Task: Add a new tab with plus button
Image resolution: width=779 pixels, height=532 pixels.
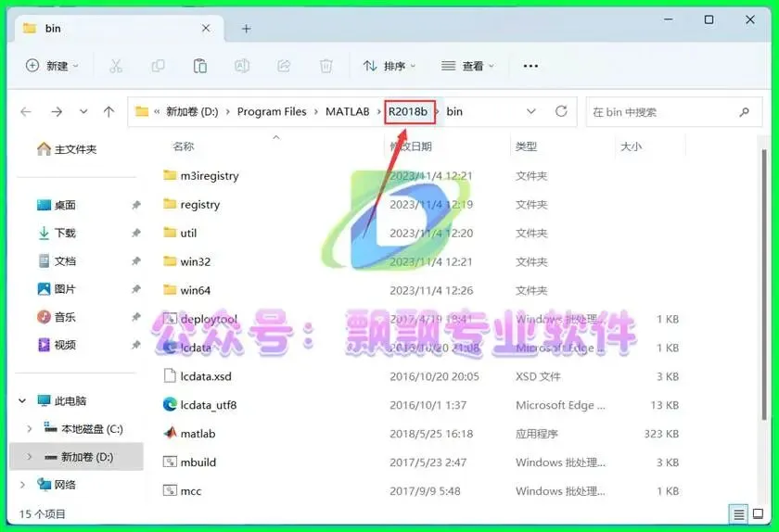Action: click(246, 29)
